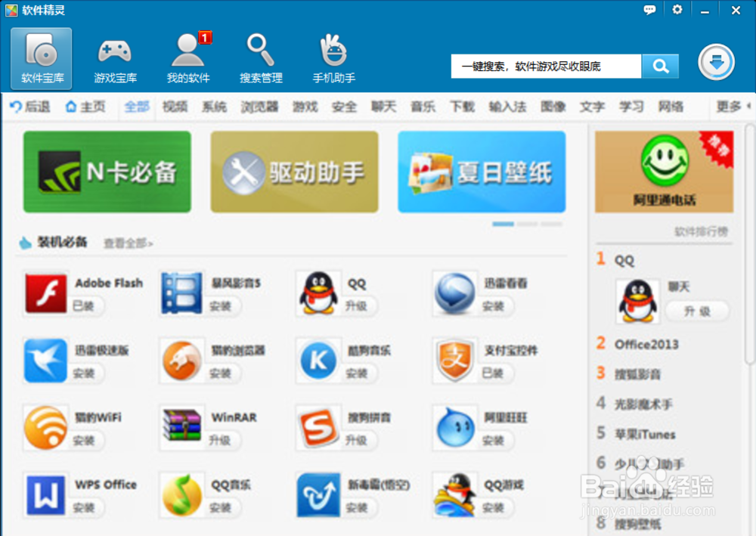Screen dimensions: 756x536
Task: Open the 手机助手 phone assistant section
Action: click(x=333, y=58)
